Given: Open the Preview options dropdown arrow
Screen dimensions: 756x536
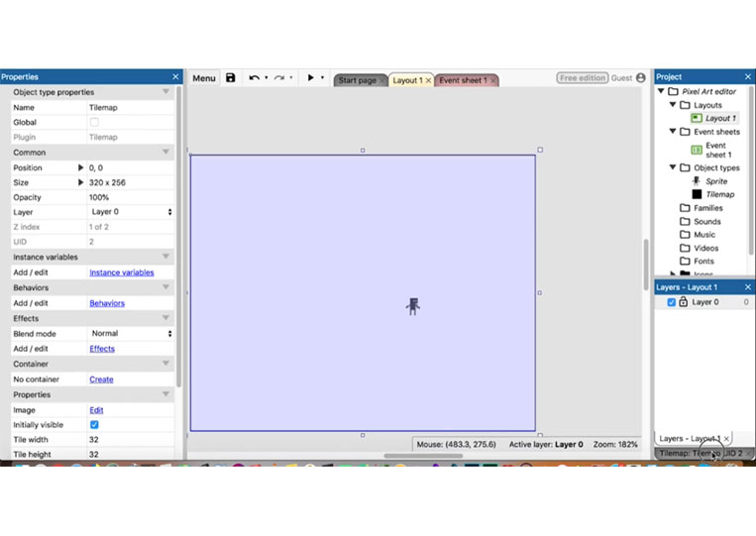Looking at the screenshot, I should coord(322,77).
